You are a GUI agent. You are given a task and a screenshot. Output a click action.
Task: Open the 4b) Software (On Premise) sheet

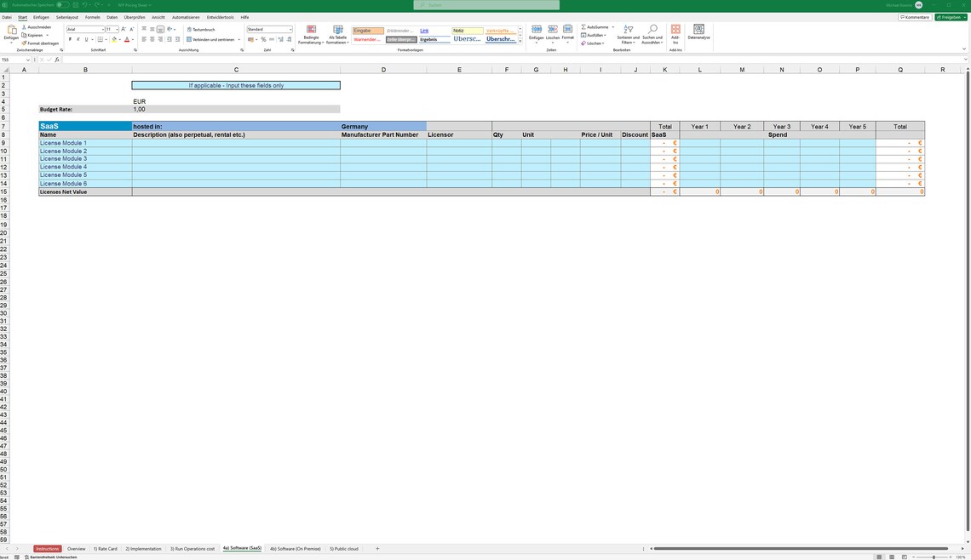(x=295, y=549)
